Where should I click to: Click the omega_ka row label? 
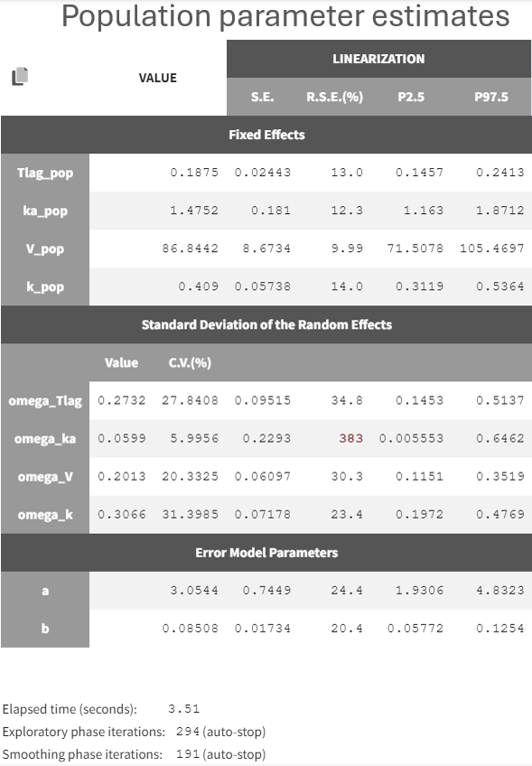[45, 439]
